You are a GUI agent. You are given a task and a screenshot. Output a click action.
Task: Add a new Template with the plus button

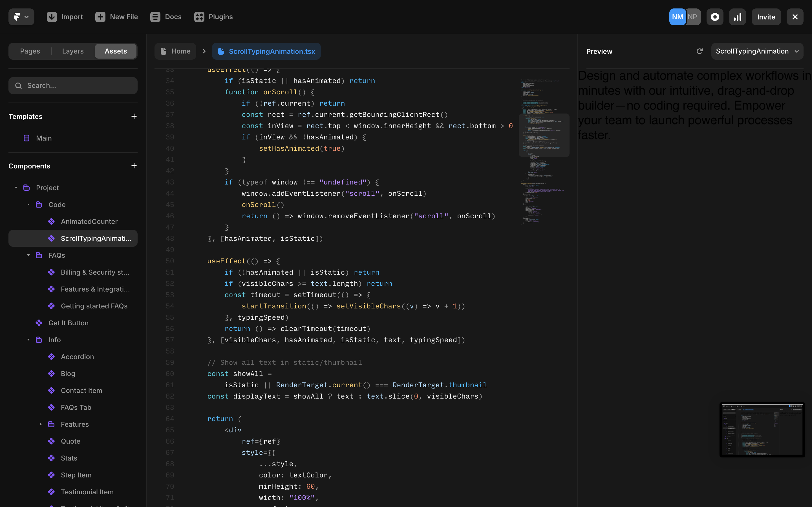(x=134, y=116)
